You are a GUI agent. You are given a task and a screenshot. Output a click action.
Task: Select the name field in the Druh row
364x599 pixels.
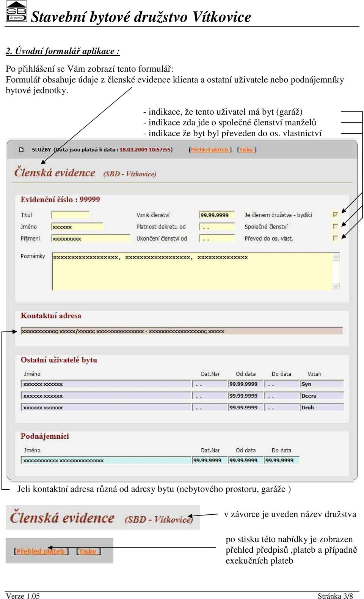tap(106, 408)
